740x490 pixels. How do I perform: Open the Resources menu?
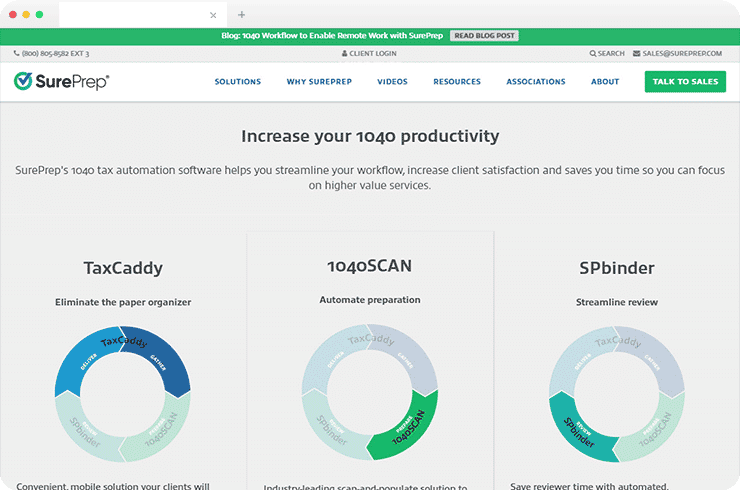point(457,82)
